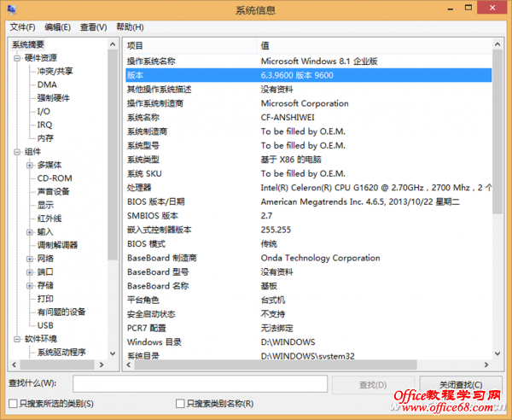Select the 其他操作系统描述 row
Screen dimensions: 512x420
[309, 89]
